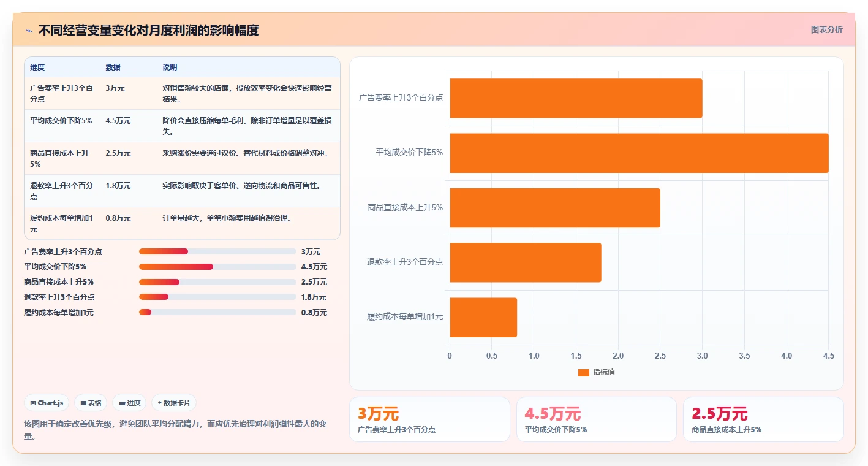This screenshot has width=868, height=466.
Task: Click the dashboard title 不同经营变量变化对月度利润的影响幅度
Action: click(x=148, y=30)
